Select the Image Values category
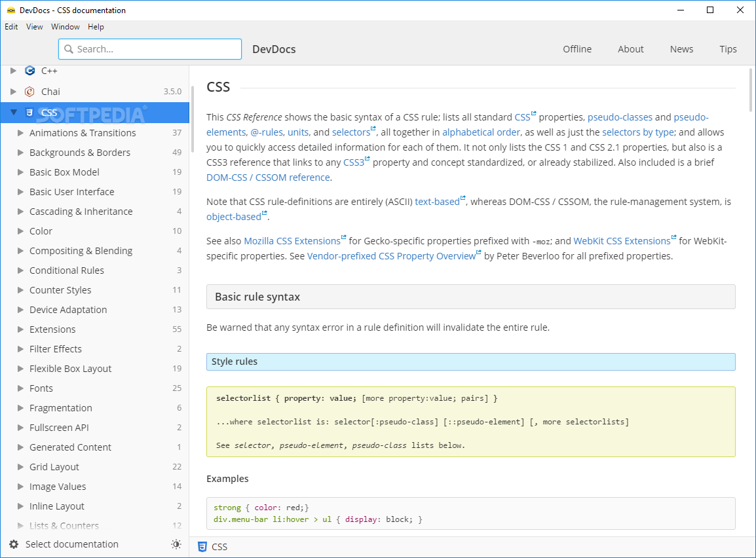756x558 pixels. 95,487
